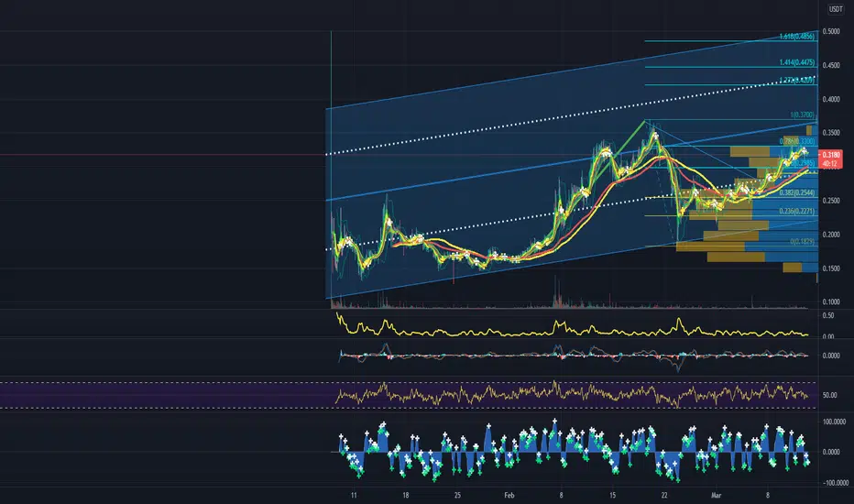Viewport: 854px width, 504px height.
Task: Click the 0.5000 price axis label
Action: [831, 31]
